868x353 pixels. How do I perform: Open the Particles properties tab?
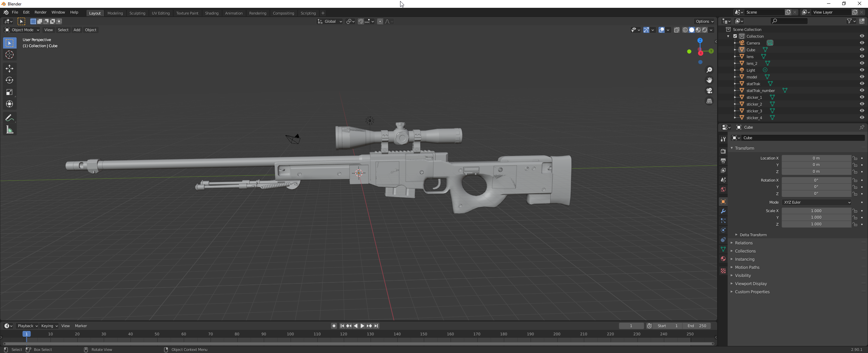[723, 221]
